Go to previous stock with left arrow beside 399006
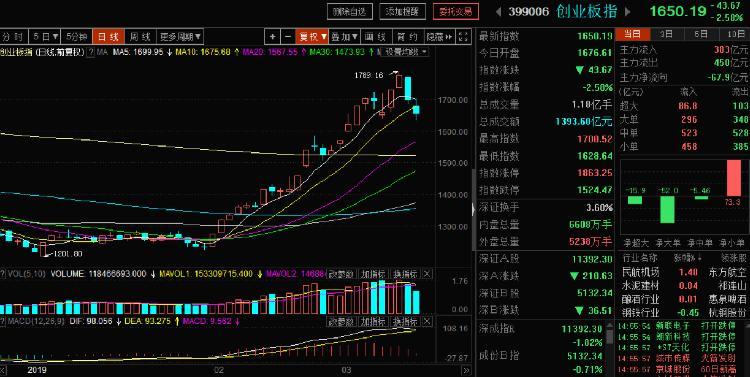 (x=498, y=11)
